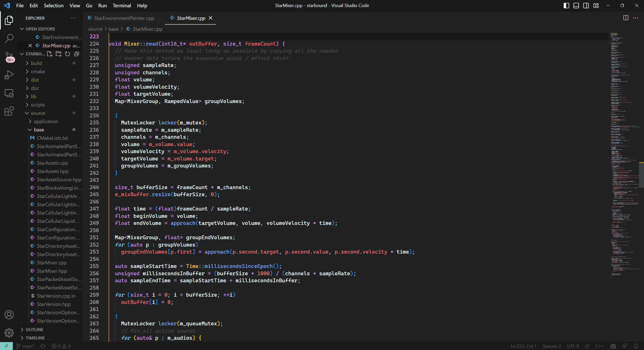The image size is (644, 350).
Task: Expand the build folder
Action: (x=50, y=63)
